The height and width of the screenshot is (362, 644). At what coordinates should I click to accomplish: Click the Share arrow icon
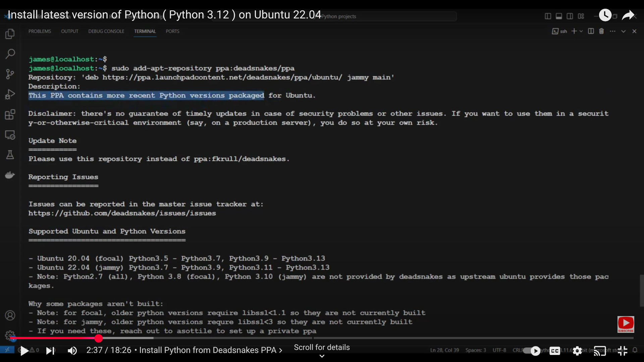click(628, 15)
